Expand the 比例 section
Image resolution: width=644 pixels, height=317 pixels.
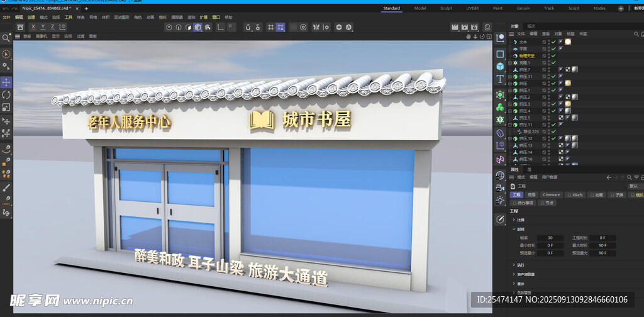514,220
